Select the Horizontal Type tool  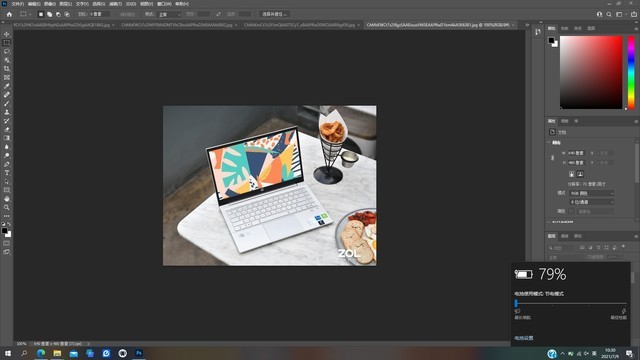(x=7, y=173)
